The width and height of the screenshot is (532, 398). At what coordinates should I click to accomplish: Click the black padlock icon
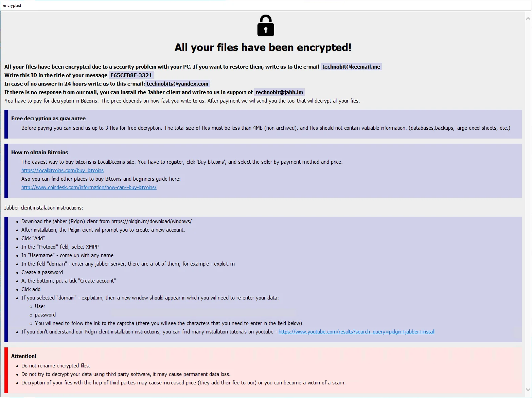[x=266, y=26]
